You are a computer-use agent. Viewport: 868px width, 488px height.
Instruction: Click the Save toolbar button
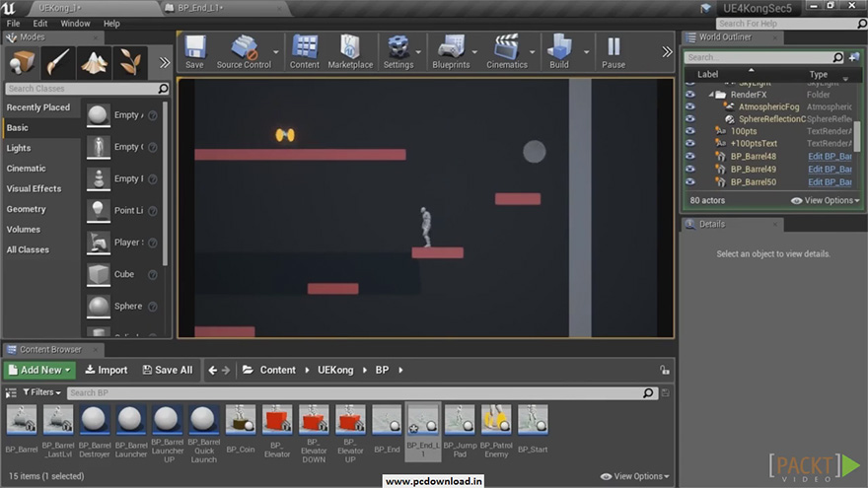click(x=195, y=52)
